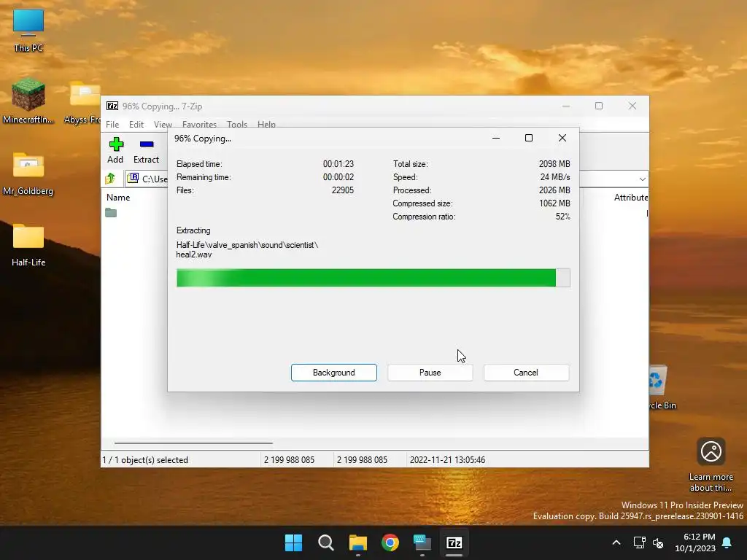This screenshot has width=747, height=560.
Task: Click the Remaining time value 00:00:02
Action: click(338, 177)
